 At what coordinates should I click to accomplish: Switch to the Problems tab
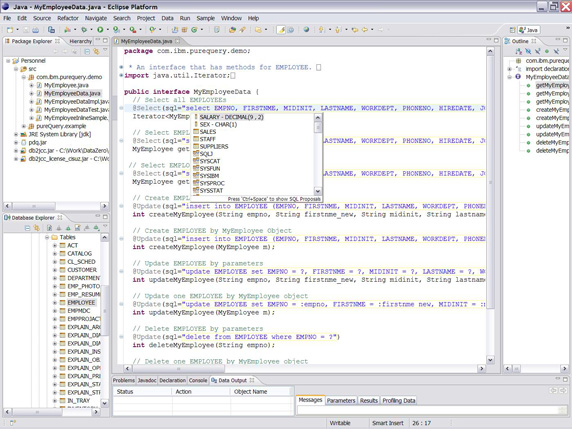click(124, 380)
